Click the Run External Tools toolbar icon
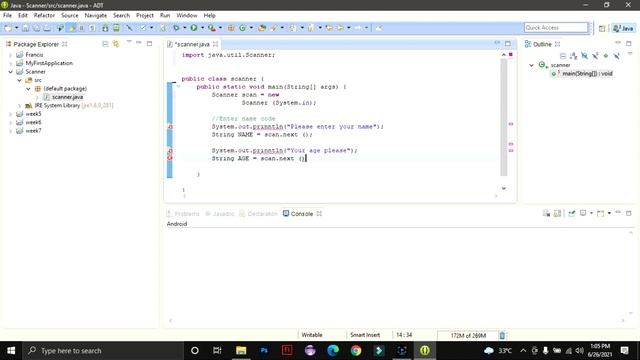Image resolution: width=640 pixels, height=360 pixels. click(x=211, y=28)
